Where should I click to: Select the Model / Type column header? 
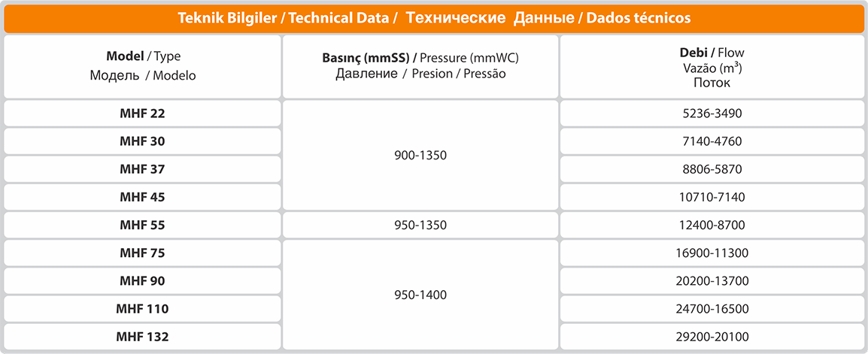[143, 66]
